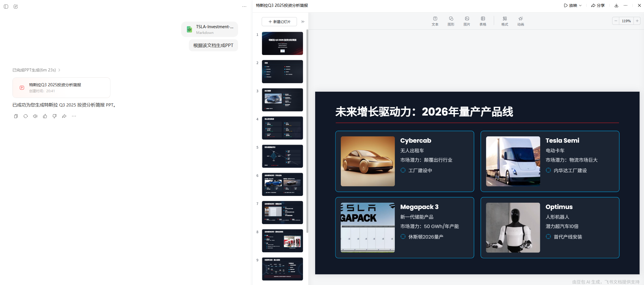Dislike the response with thumbs down
The image size is (644, 285).
point(55,116)
